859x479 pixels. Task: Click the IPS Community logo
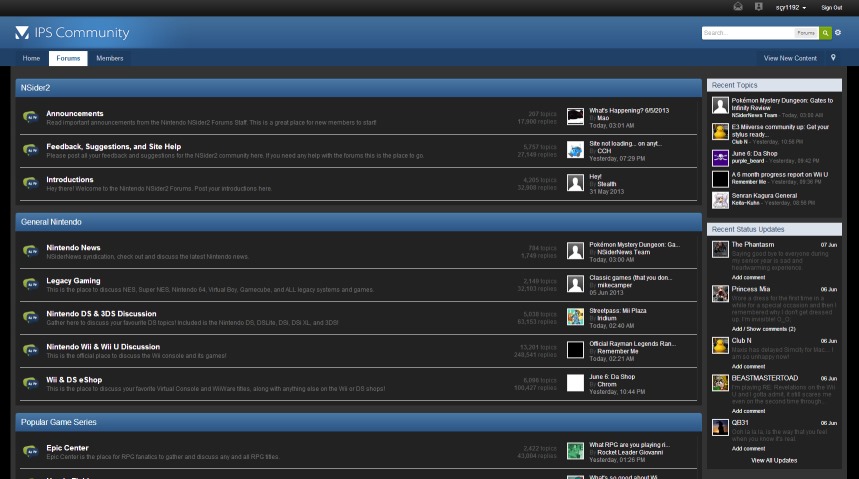pyautogui.click(x=72, y=33)
